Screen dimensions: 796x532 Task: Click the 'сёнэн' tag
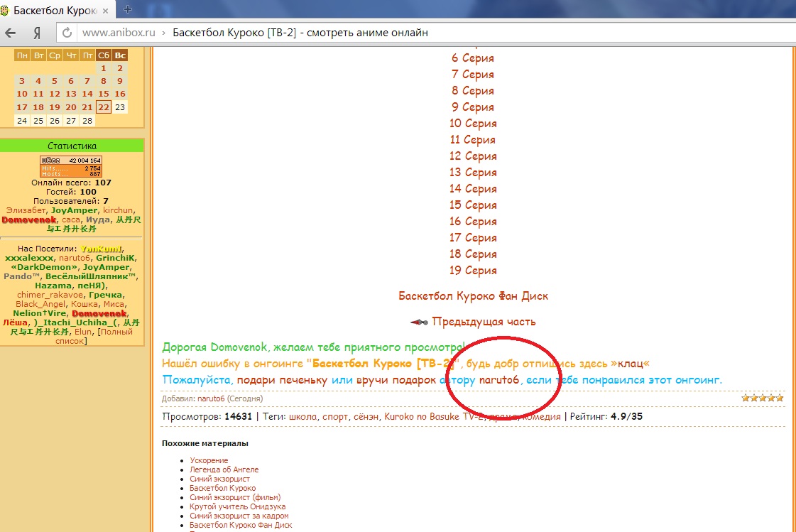click(366, 417)
